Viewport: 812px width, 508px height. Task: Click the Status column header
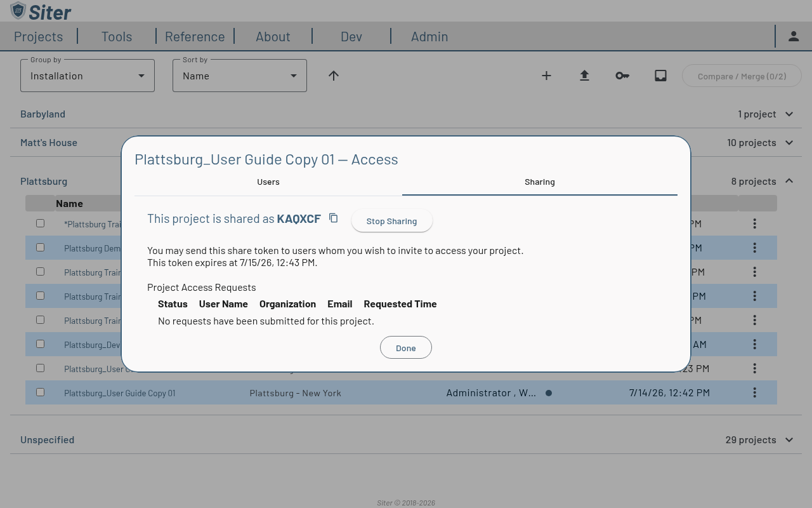tap(173, 304)
